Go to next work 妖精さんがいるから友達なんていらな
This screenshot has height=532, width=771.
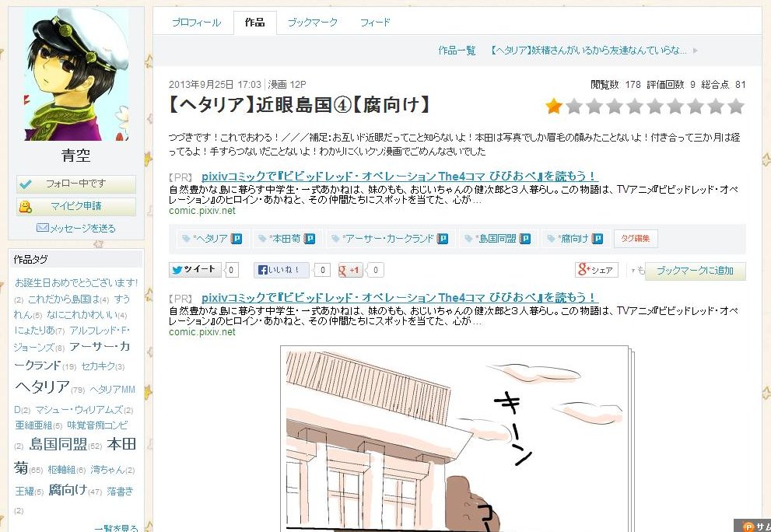pyautogui.click(x=588, y=51)
